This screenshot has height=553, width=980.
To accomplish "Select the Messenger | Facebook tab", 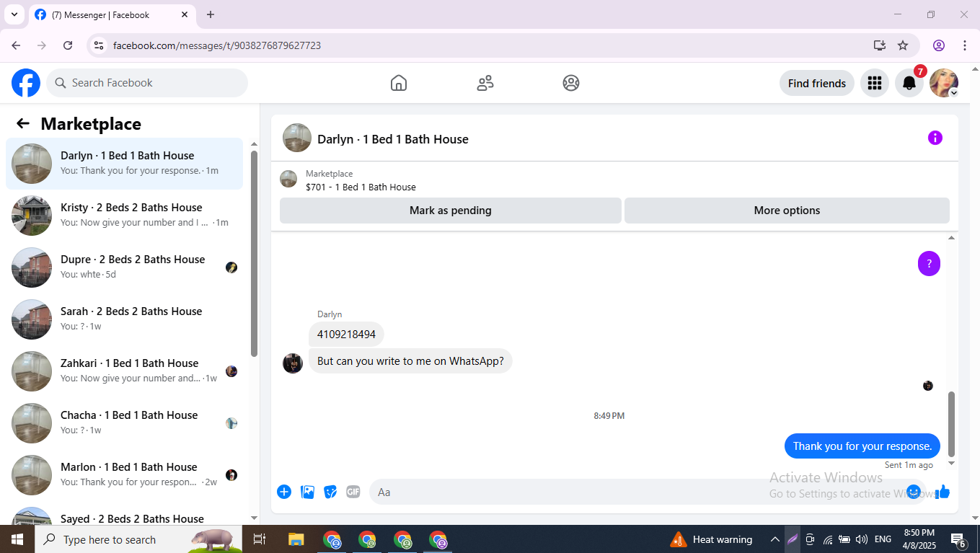I will tap(112, 15).
